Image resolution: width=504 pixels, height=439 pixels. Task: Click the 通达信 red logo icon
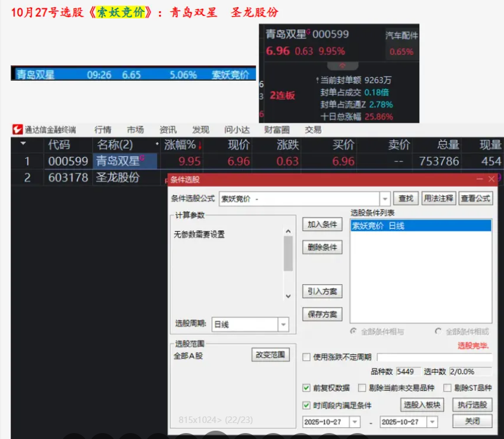point(17,130)
